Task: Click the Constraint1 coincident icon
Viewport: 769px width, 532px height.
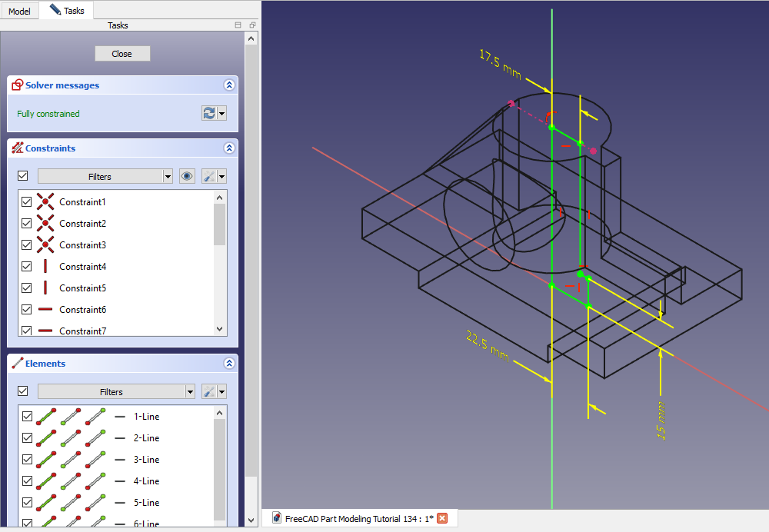Action: tap(45, 202)
